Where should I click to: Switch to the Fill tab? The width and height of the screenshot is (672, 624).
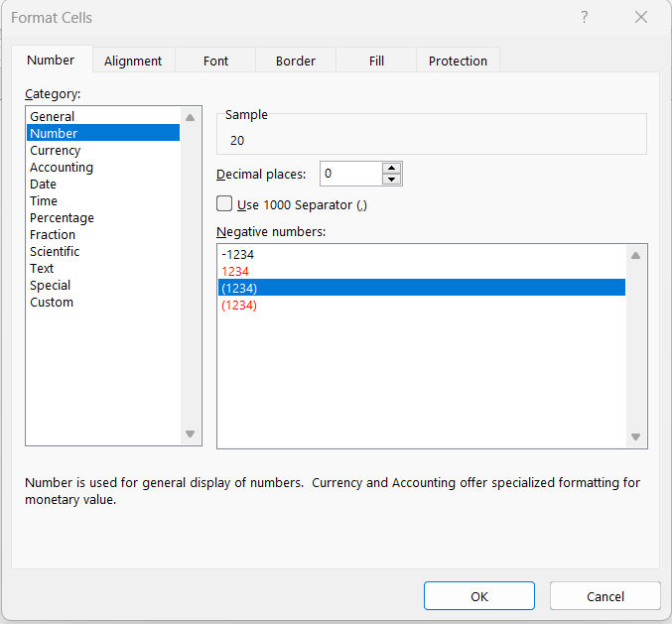[x=376, y=61]
